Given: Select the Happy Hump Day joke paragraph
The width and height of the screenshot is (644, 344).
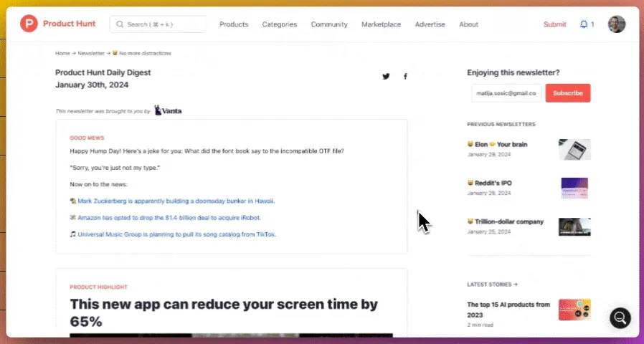Looking at the screenshot, I should (x=207, y=151).
